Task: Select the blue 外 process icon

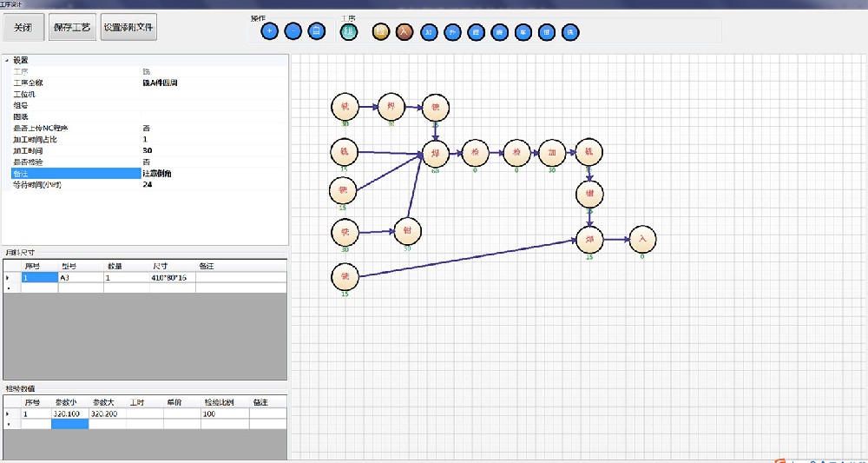Action: [451, 32]
